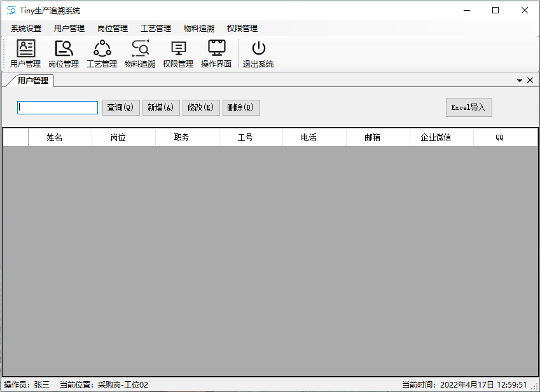The width and height of the screenshot is (540, 392).
Task: Close the 用户管理 document panel
Action: (x=530, y=81)
